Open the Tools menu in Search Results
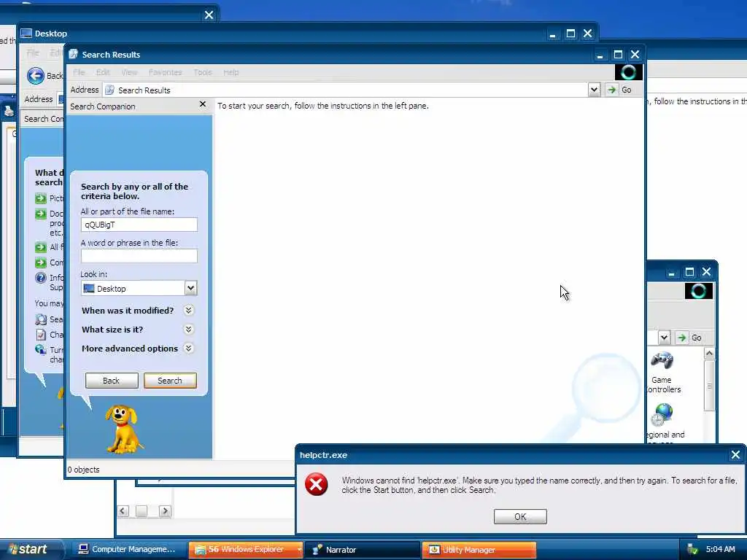 tap(203, 72)
